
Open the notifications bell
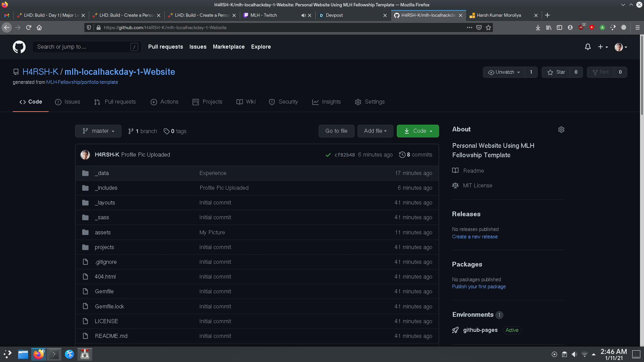pos(588,47)
